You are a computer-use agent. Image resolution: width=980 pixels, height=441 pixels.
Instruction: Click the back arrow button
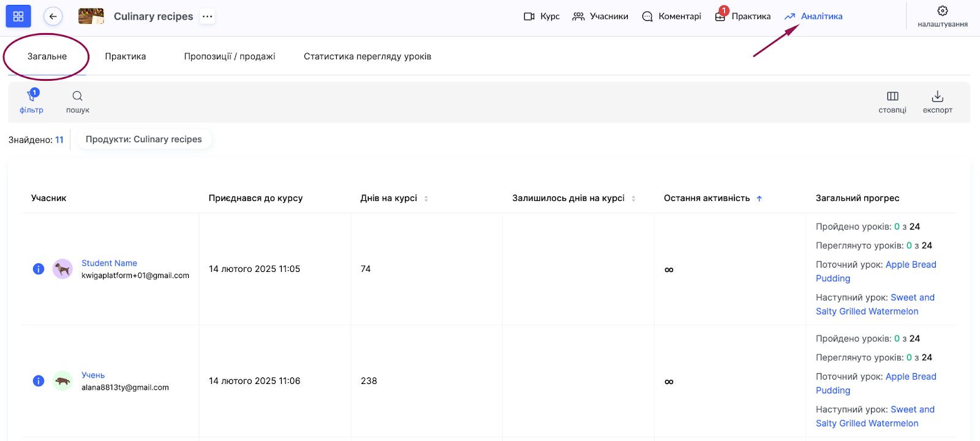pyautogui.click(x=53, y=17)
